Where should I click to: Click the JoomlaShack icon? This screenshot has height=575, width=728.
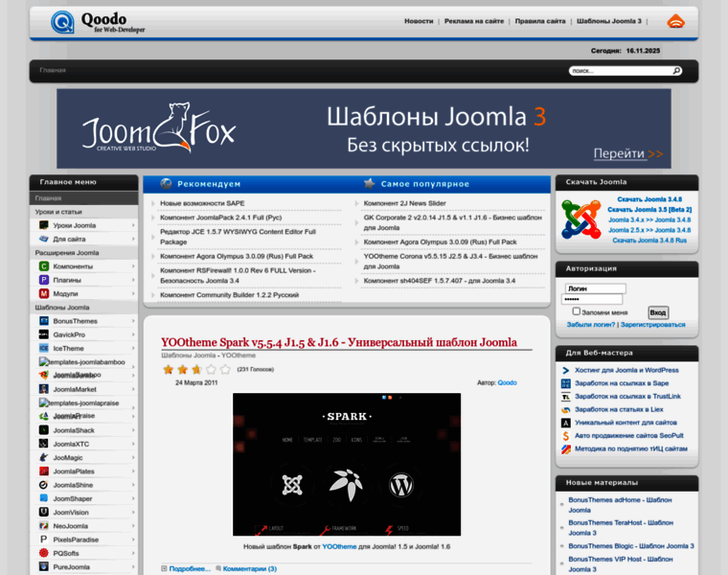point(44,430)
